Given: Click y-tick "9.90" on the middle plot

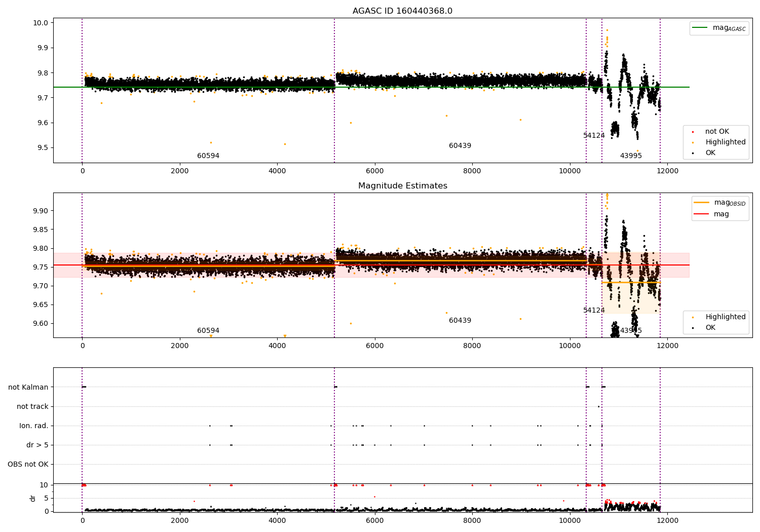Looking at the screenshot, I should click(41, 211).
